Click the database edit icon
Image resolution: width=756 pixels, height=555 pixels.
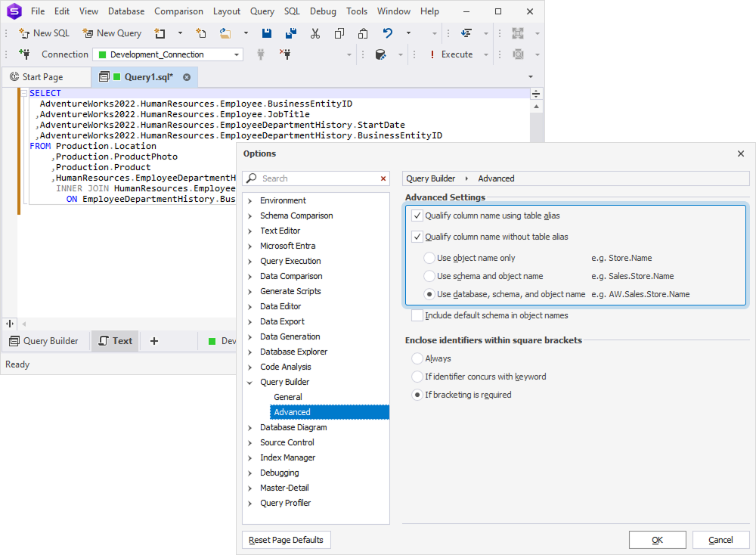[380, 54]
